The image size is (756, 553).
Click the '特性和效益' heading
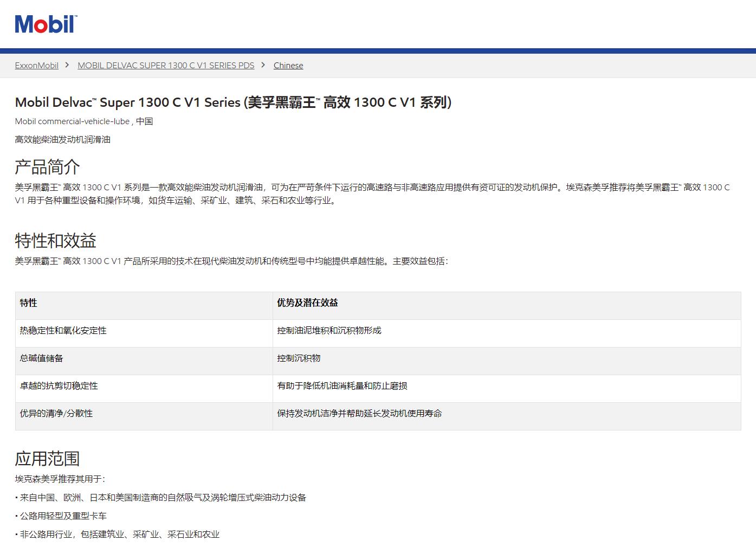tap(56, 240)
